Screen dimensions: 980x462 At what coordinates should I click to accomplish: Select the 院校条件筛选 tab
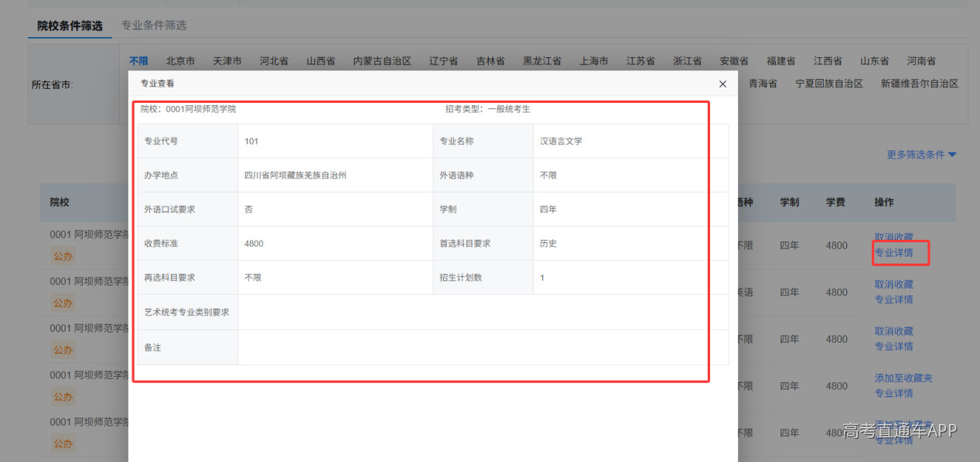pos(70,26)
